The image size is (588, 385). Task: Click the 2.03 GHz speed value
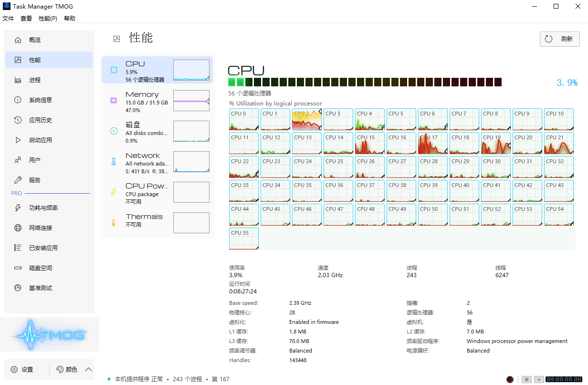(330, 275)
